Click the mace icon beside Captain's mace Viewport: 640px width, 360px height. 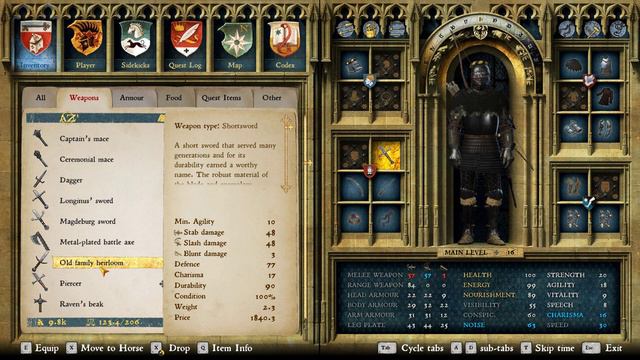pyautogui.click(x=40, y=138)
